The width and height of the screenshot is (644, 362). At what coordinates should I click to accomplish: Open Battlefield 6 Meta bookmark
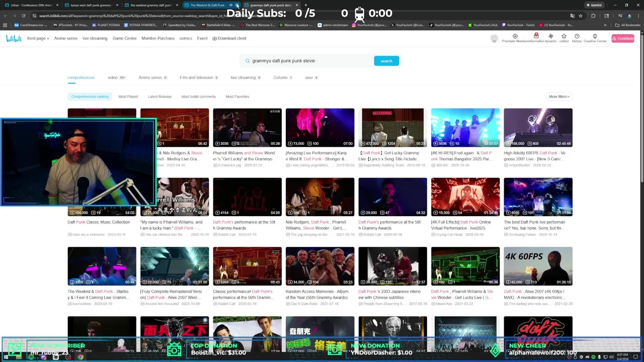click(x=218, y=25)
